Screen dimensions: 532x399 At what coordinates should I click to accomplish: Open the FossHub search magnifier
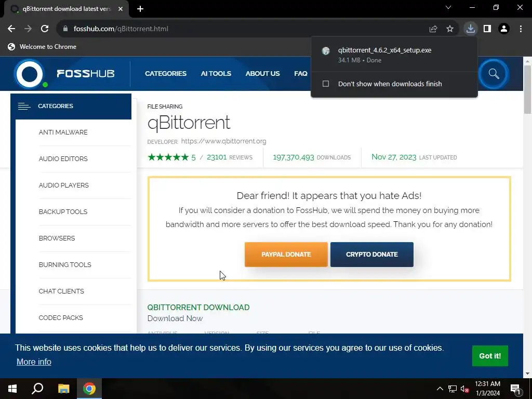tap(494, 74)
